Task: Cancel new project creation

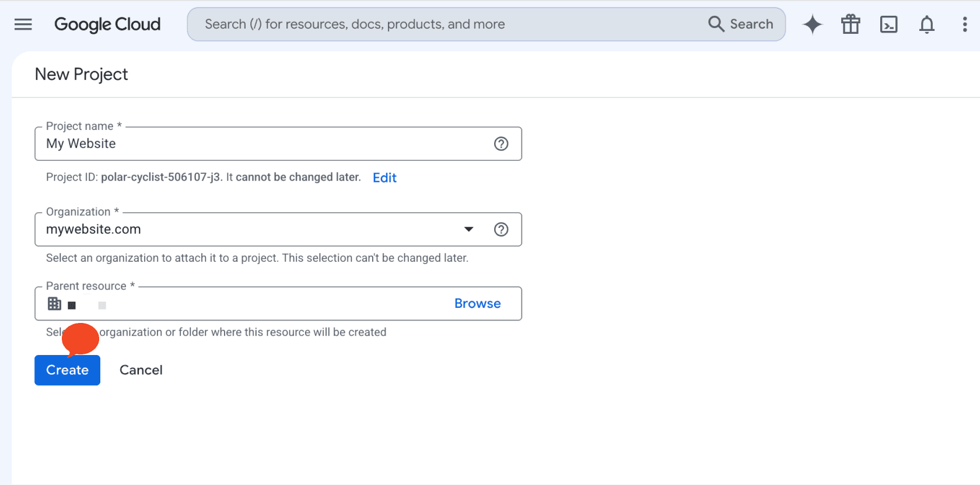Action: coord(141,370)
